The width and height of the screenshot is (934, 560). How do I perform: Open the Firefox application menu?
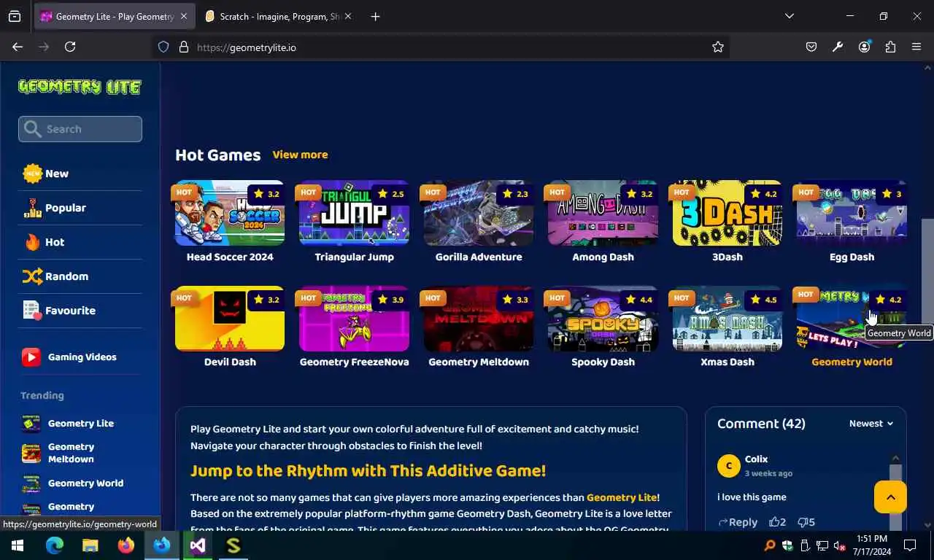[x=916, y=47]
